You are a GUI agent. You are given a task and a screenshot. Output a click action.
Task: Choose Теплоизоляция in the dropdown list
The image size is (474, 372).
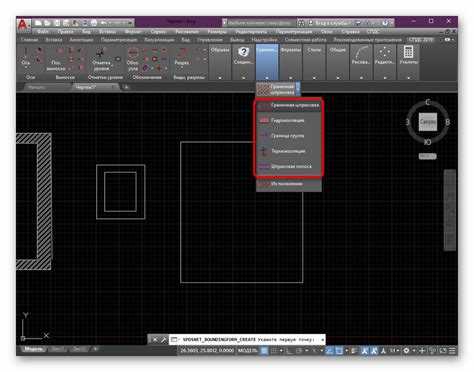[289, 151]
